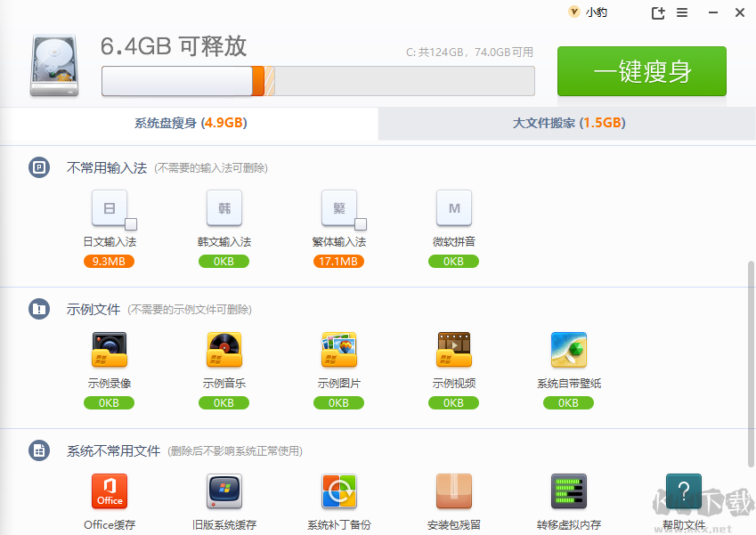Click the 安装包残留 label

coord(454,525)
